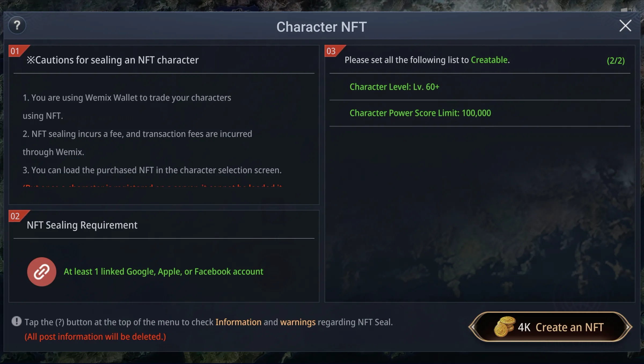Select the Character Level Lv. 60+ row

[x=394, y=87]
